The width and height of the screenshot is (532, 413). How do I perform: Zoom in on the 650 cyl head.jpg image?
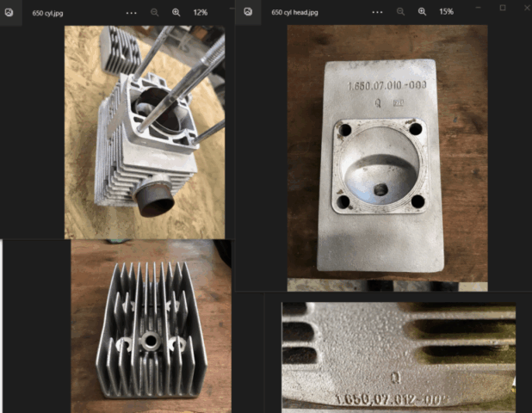pyautogui.click(x=422, y=13)
